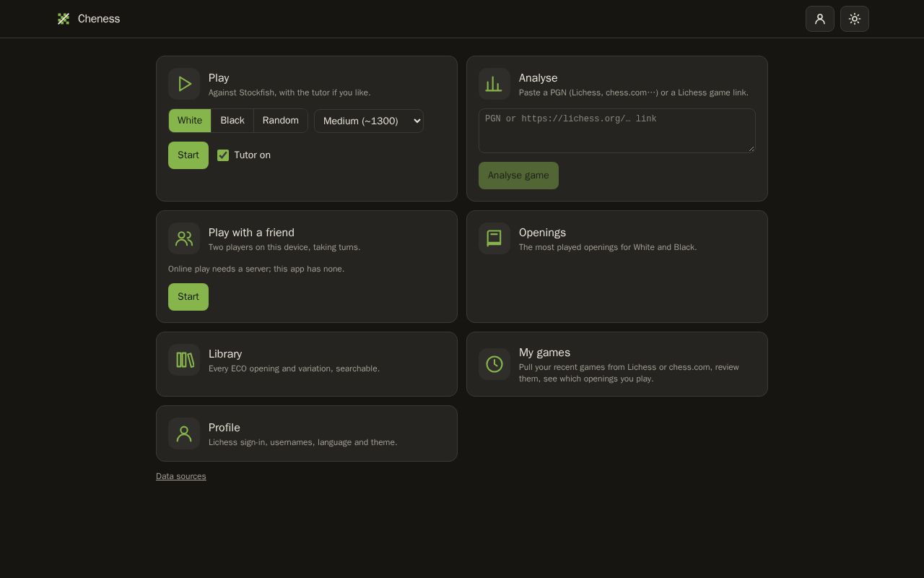The height and width of the screenshot is (578, 924).
Task: Click 'Paste a PGN' description text
Action: click(634, 92)
